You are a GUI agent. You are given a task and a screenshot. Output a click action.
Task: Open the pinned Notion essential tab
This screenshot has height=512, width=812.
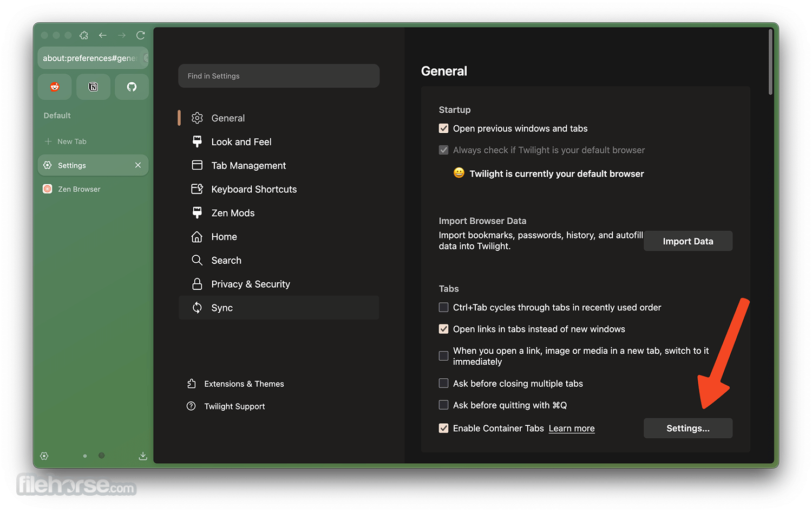coord(93,87)
